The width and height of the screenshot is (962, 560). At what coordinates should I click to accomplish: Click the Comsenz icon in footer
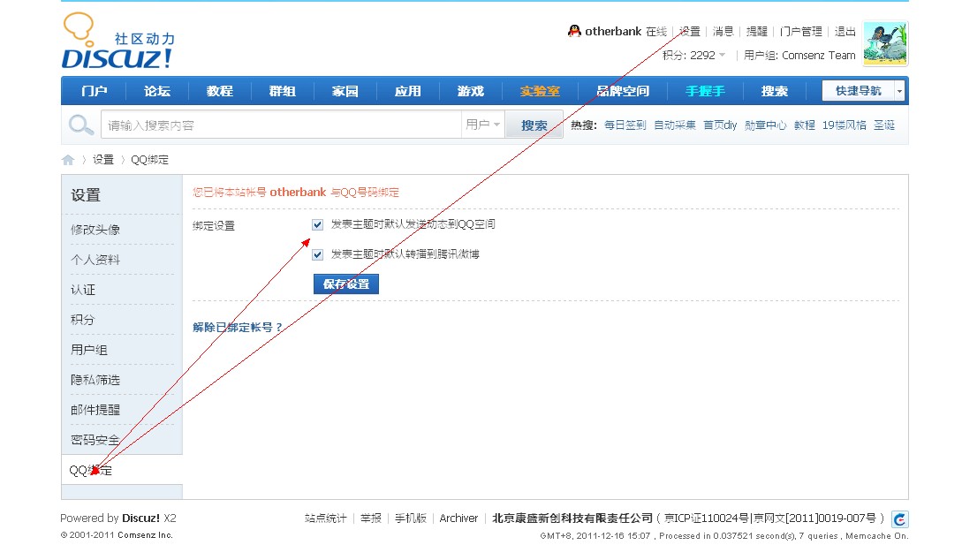899,518
